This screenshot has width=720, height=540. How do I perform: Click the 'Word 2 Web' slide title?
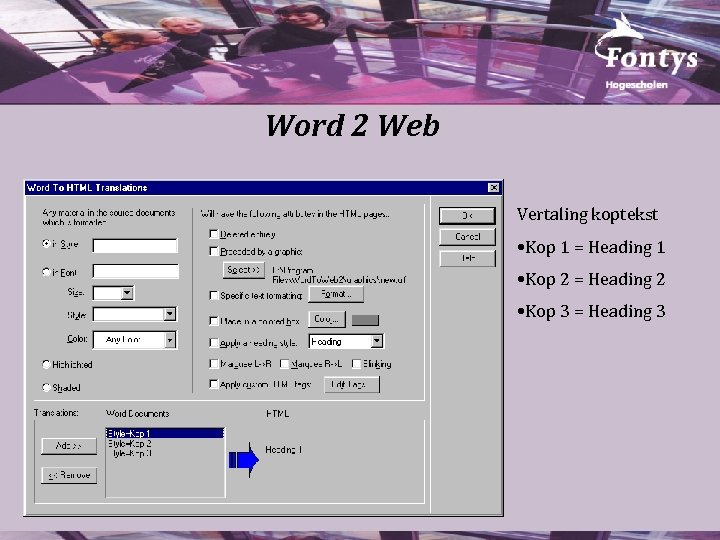pyautogui.click(x=353, y=125)
